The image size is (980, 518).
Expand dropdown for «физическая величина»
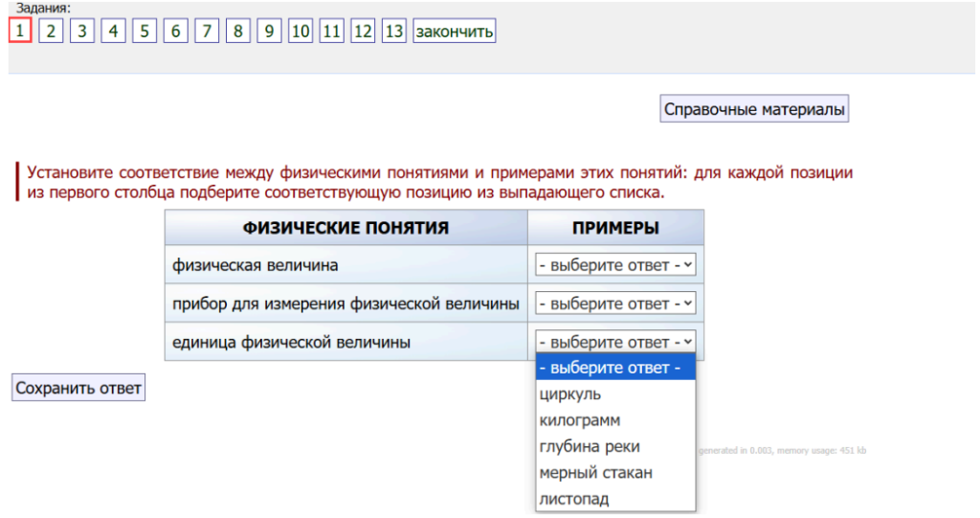tap(615, 265)
